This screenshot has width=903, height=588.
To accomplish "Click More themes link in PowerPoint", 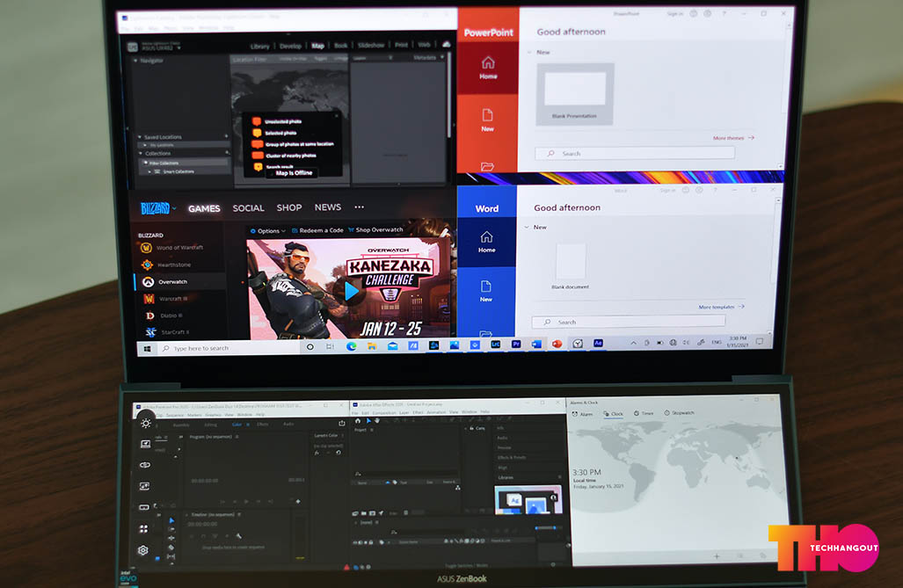I will coord(733,138).
